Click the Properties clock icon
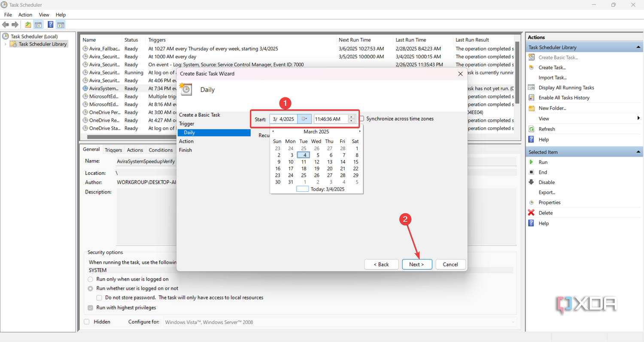644x342 pixels. [532, 203]
